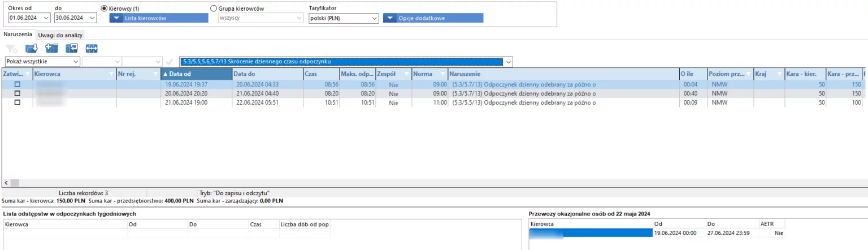Click the column swap toolbar icon

(x=72, y=49)
